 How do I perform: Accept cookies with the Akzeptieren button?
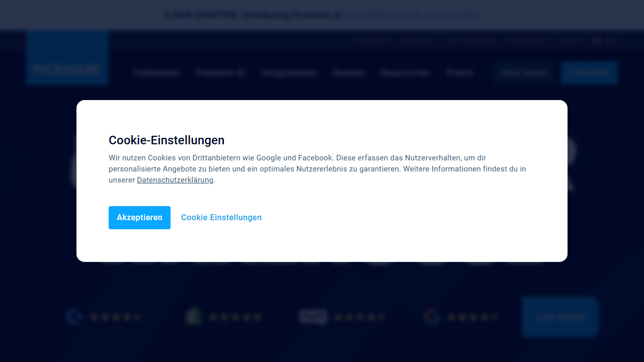point(139,218)
